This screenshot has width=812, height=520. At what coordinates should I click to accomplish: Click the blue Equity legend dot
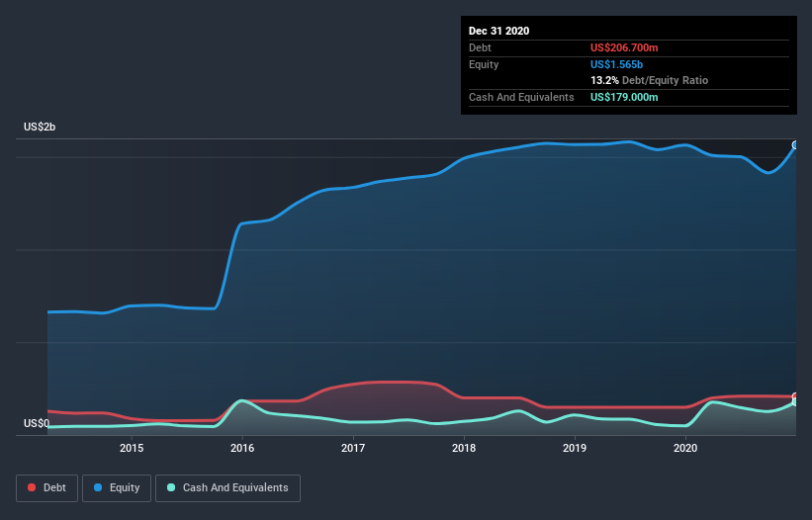(98, 487)
